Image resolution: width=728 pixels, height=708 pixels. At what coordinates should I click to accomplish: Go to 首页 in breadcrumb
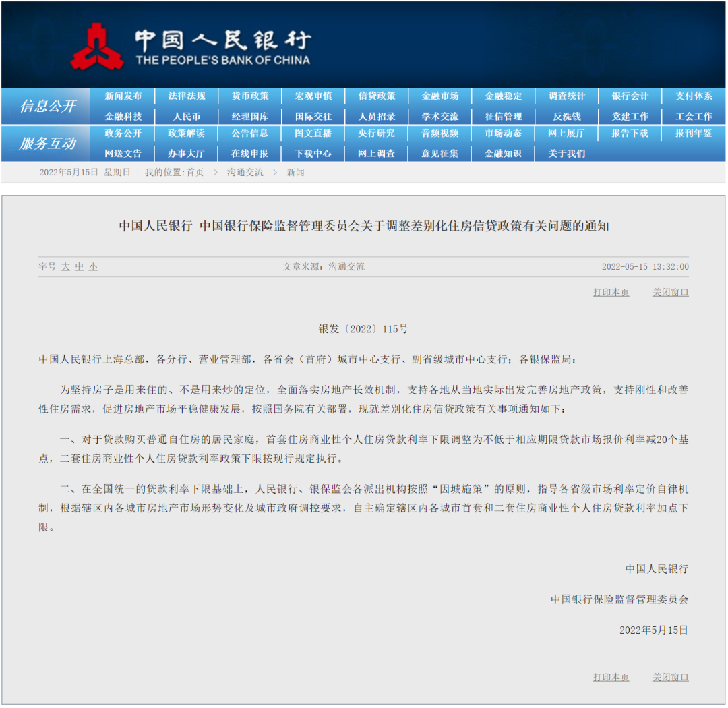point(195,173)
